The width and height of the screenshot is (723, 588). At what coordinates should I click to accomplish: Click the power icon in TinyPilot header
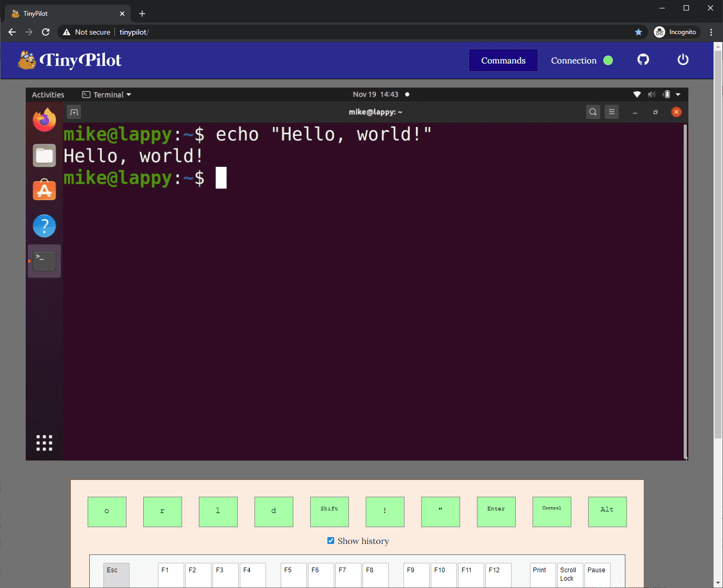[683, 60]
